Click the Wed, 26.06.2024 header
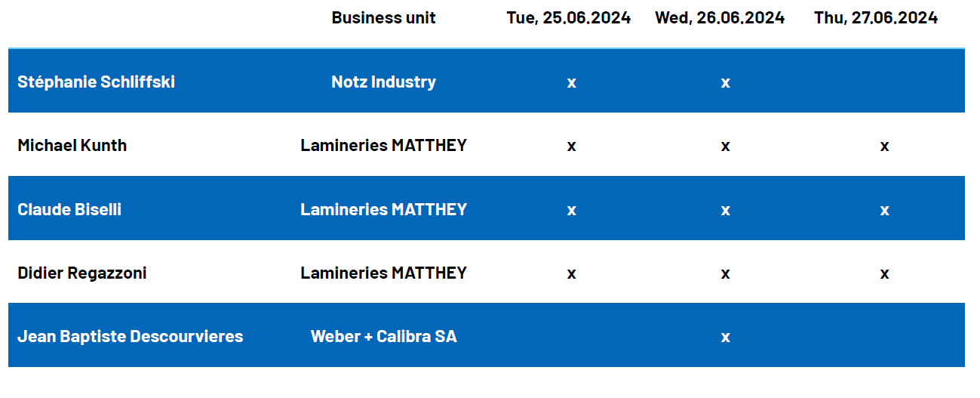Viewport: 980px width, 398px height. coord(720,17)
